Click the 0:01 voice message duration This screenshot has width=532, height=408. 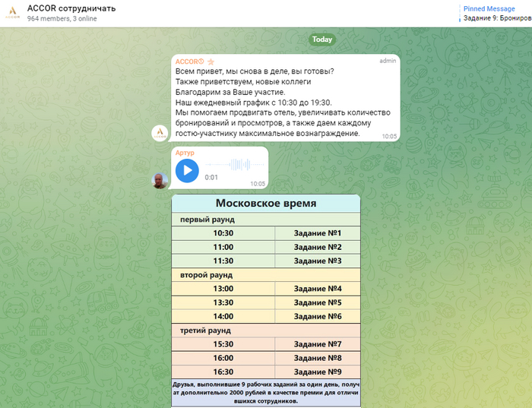[x=211, y=177]
